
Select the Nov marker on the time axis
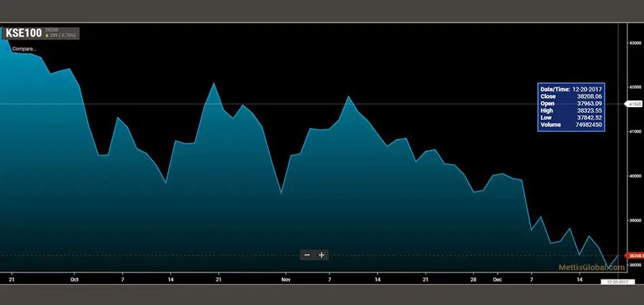point(285,279)
